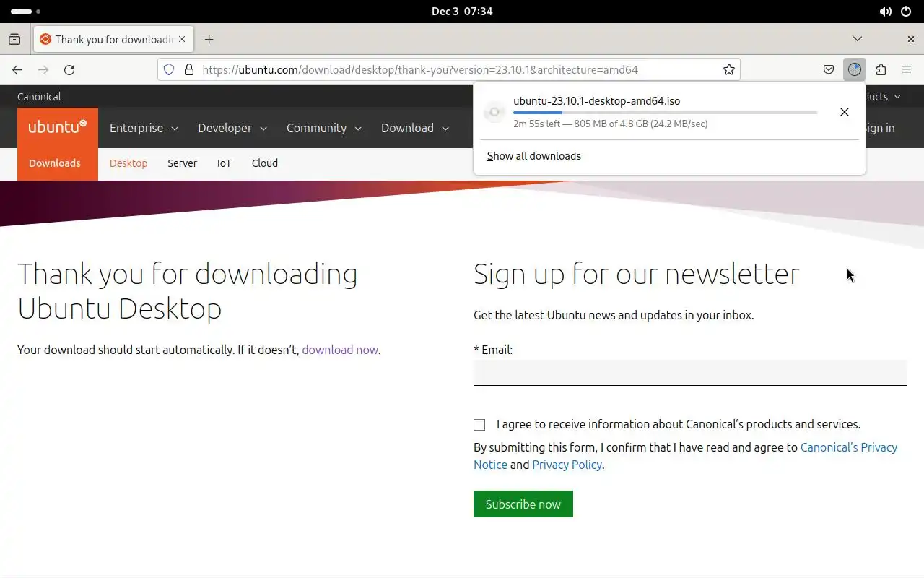Open the Canonical link in top bar

point(39,97)
